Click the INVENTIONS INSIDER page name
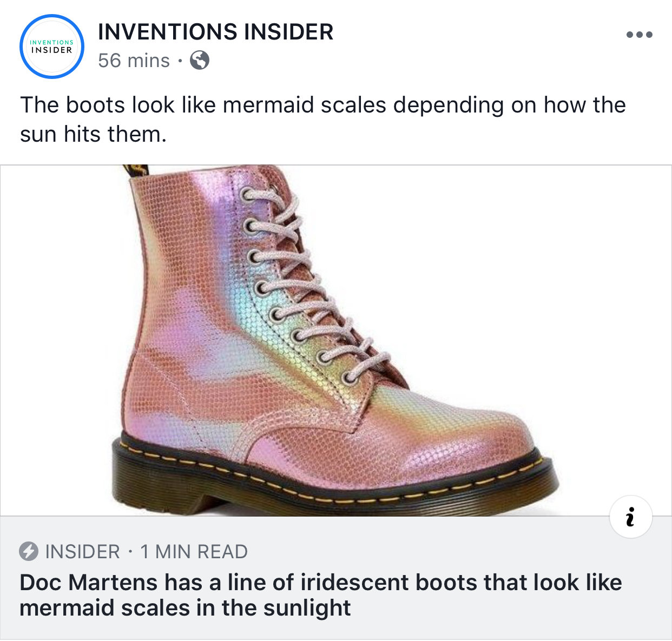672x641 pixels. point(215,32)
